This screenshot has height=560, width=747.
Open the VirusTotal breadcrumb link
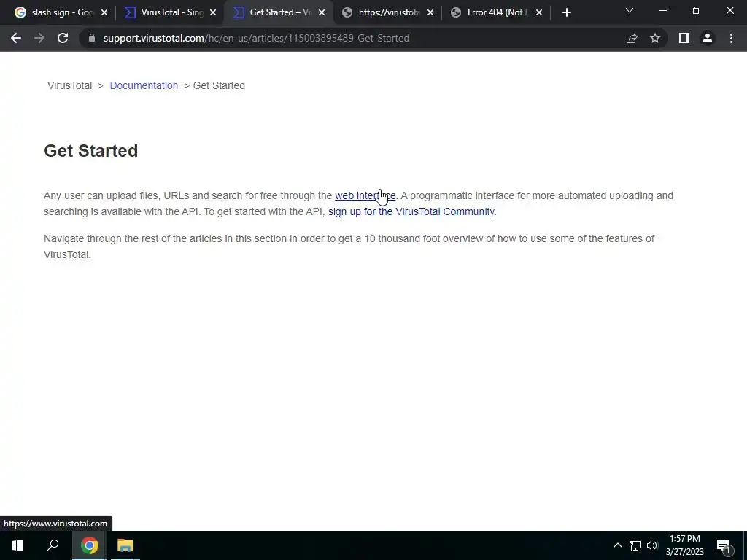coord(69,86)
